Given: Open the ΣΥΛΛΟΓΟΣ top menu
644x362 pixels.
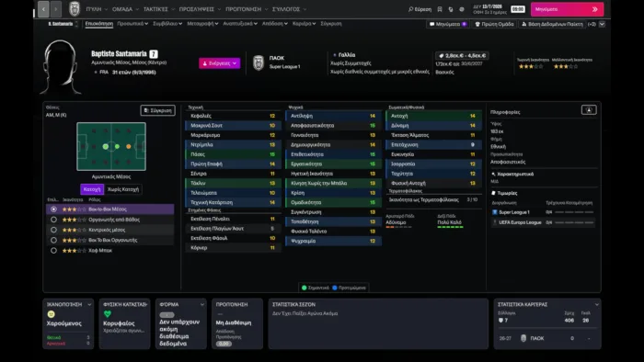Looking at the screenshot, I should (x=289, y=9).
